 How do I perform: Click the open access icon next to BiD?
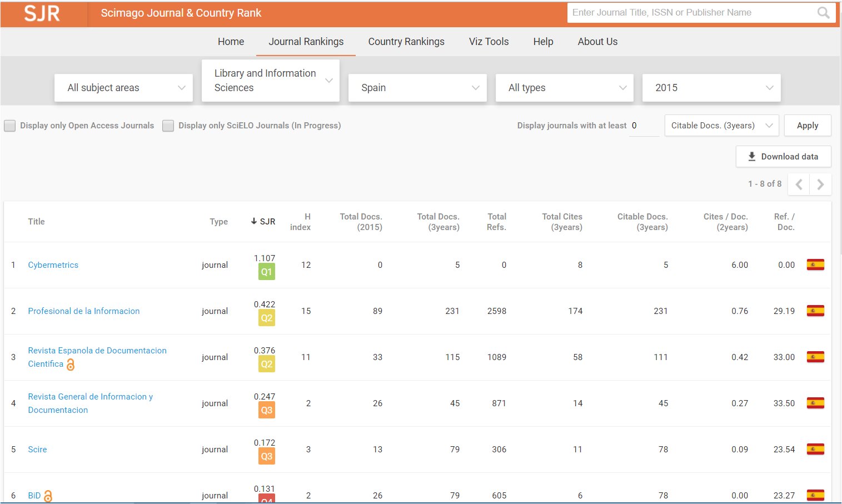pyautogui.click(x=48, y=496)
